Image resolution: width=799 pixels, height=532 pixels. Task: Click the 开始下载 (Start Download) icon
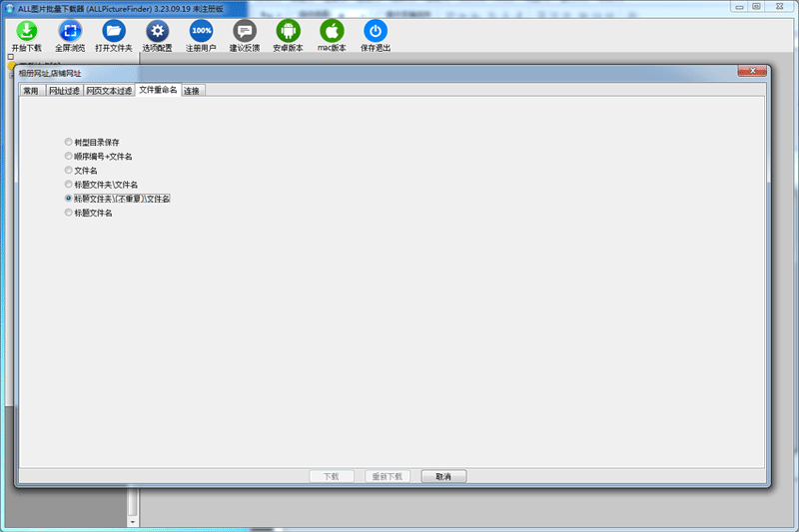point(26,30)
